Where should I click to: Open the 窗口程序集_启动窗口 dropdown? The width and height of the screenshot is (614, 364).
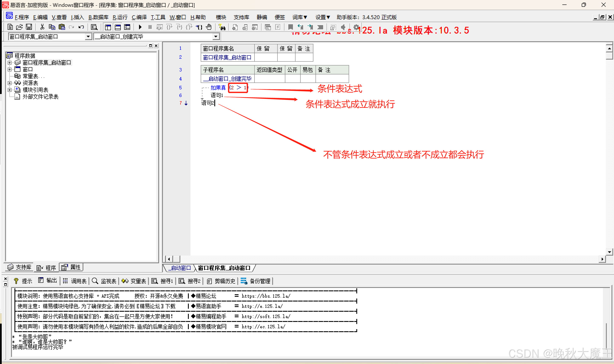coord(88,37)
